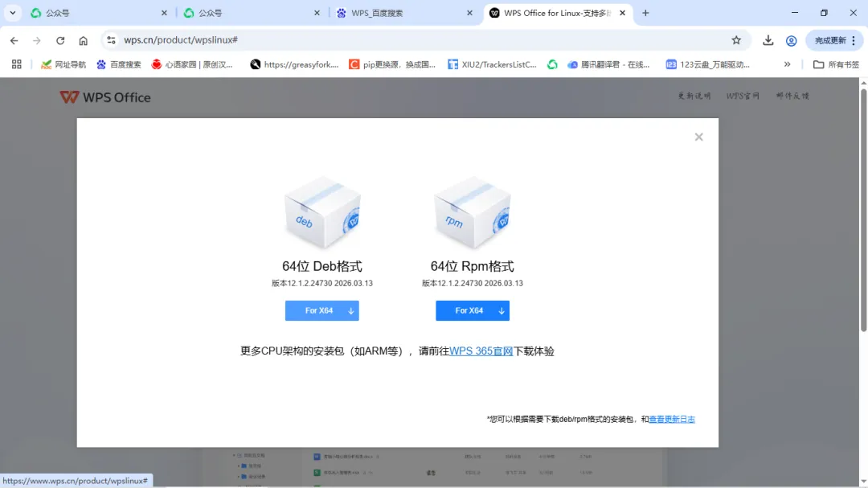The height and width of the screenshot is (488, 868).
Task: Open the tab search dropdown arrow
Action: point(12,13)
